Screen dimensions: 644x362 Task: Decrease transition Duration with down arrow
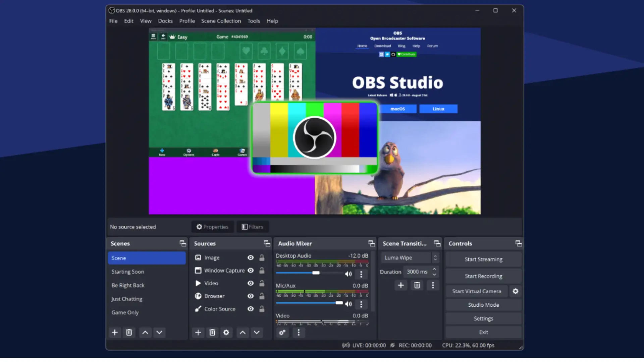pyautogui.click(x=434, y=274)
